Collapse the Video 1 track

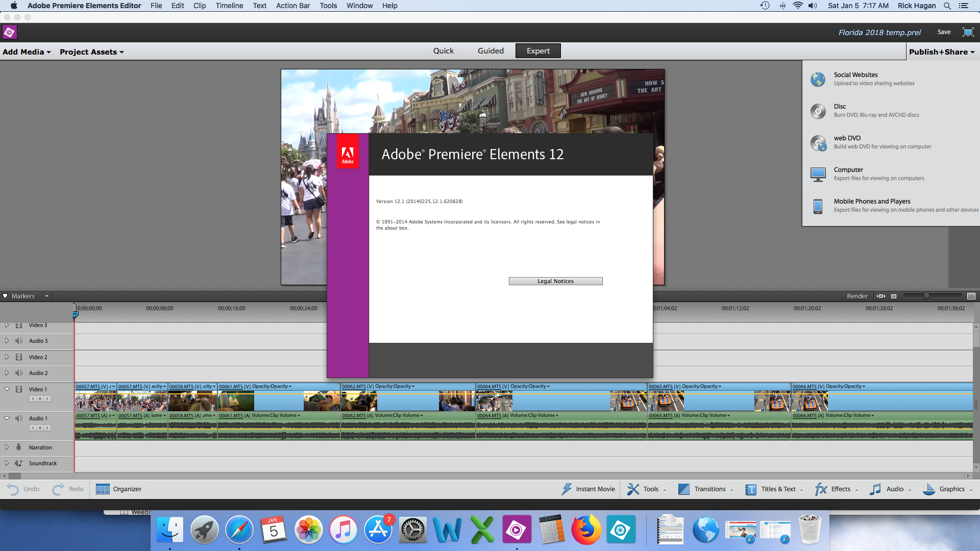click(7, 389)
